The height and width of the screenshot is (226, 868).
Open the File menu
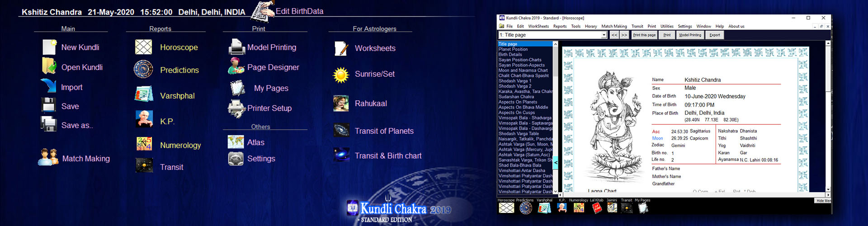(x=509, y=26)
